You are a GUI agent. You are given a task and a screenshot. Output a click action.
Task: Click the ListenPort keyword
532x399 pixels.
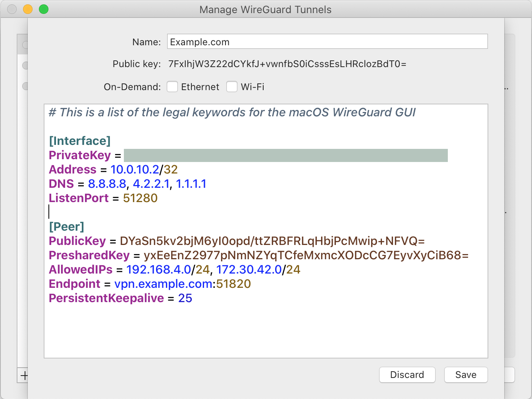pos(79,198)
